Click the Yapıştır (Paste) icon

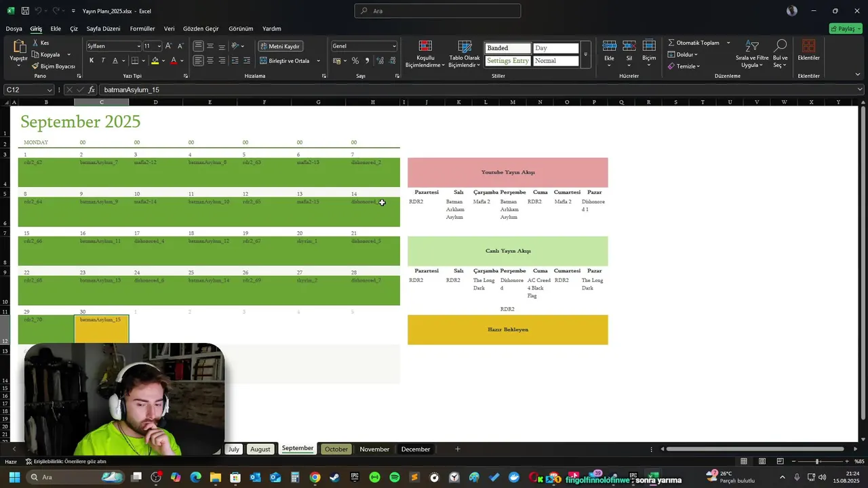coord(19,47)
